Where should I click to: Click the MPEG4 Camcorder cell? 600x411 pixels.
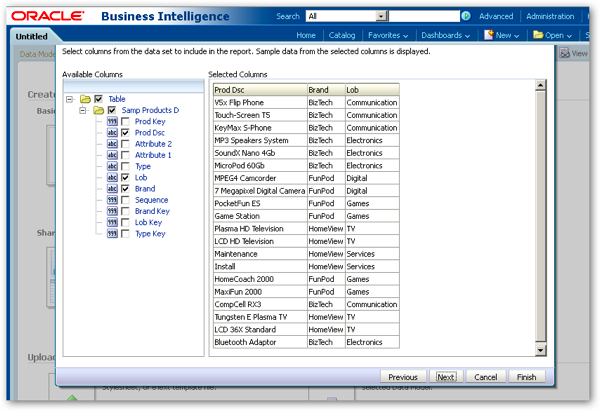pos(260,178)
